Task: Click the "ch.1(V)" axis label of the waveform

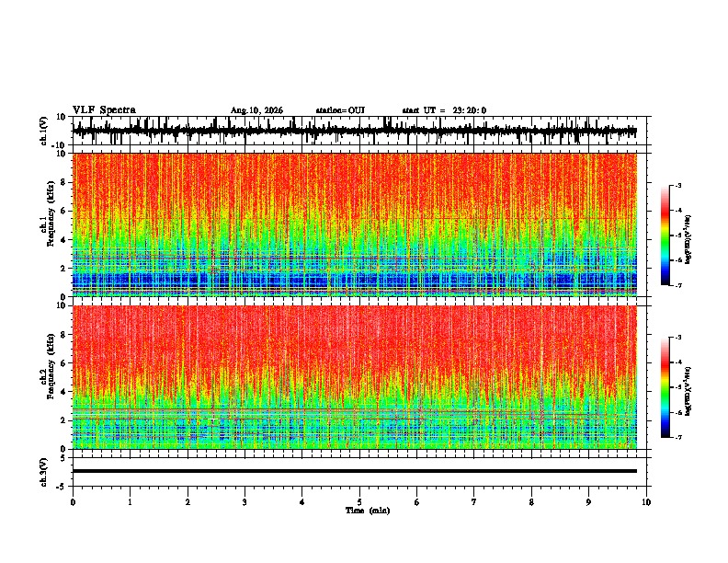Action: [44, 131]
